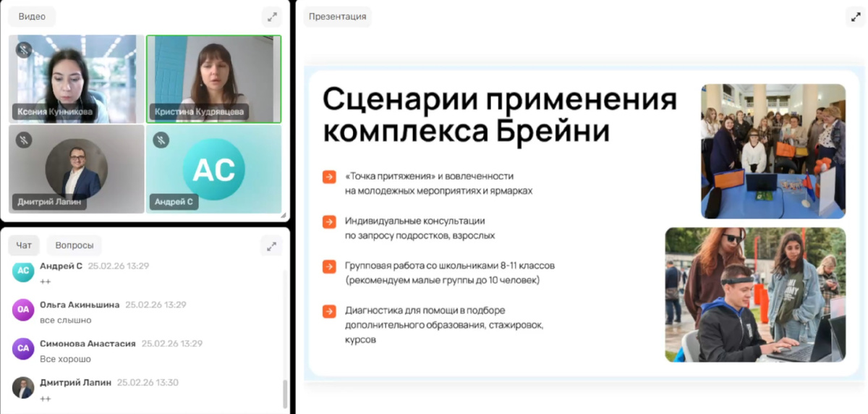The image size is (868, 414).
Task: Click slide title Сценарии применения комплекса Брейни
Action: (500, 115)
